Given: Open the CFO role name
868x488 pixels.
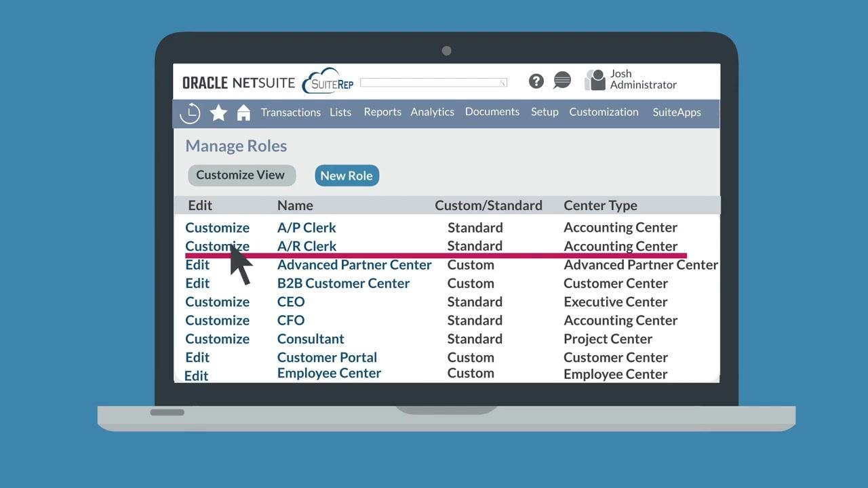Looking at the screenshot, I should [x=291, y=321].
